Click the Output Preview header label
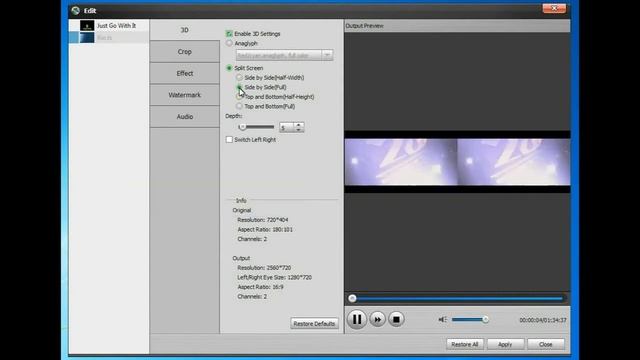Screen dimensions: 640x360 [x=364, y=26]
